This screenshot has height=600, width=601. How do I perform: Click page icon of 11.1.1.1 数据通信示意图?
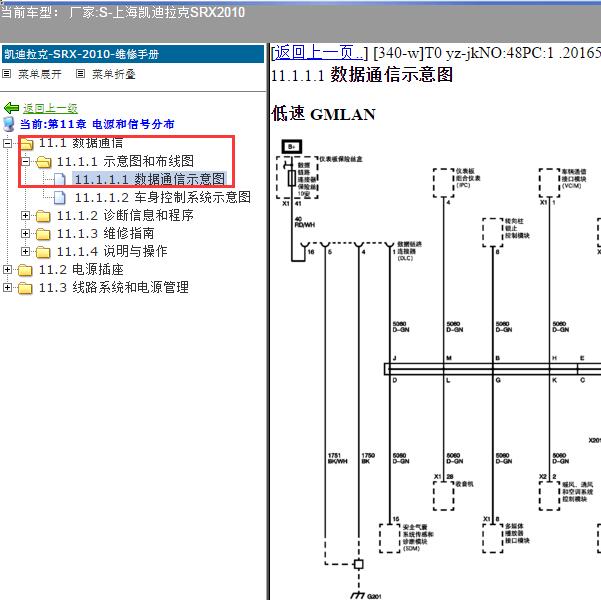[x=60, y=179]
